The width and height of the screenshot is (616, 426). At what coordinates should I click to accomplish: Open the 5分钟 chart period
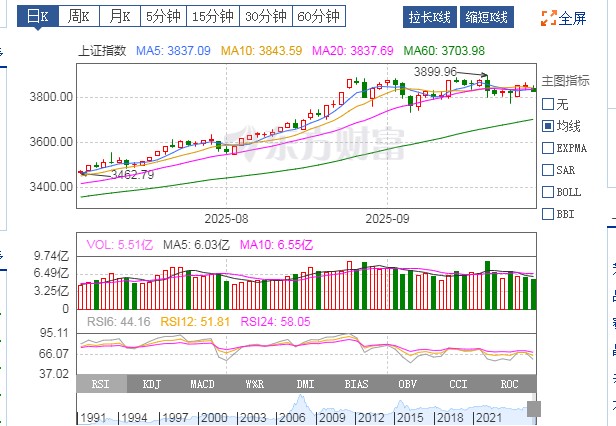pyautogui.click(x=160, y=17)
